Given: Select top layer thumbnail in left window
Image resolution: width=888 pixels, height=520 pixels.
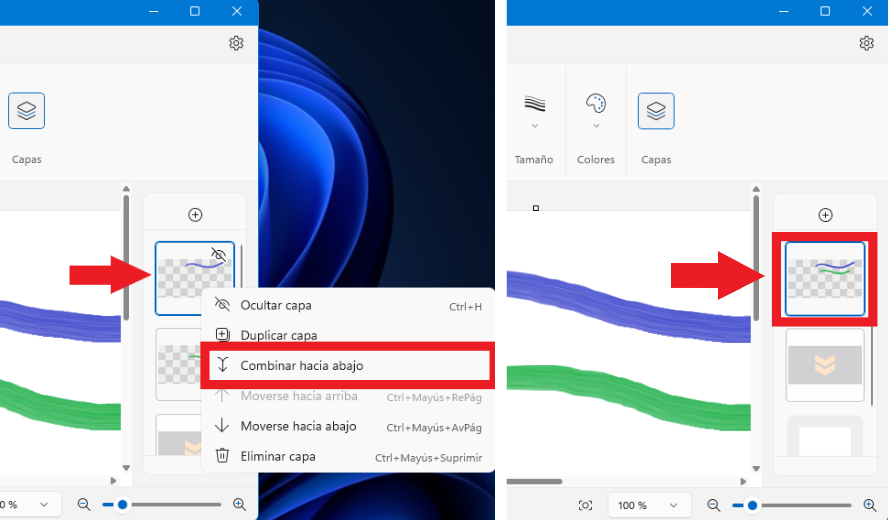Looking at the screenshot, I should [194, 278].
